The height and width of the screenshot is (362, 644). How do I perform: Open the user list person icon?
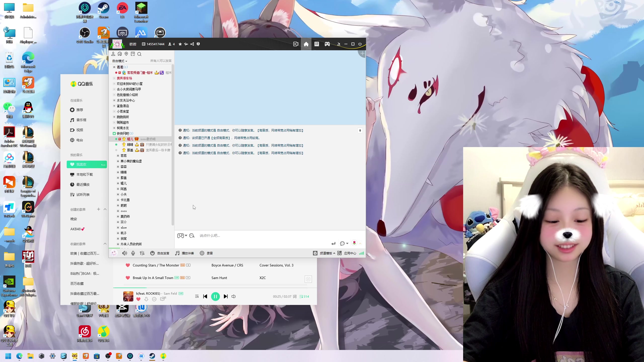(x=113, y=54)
